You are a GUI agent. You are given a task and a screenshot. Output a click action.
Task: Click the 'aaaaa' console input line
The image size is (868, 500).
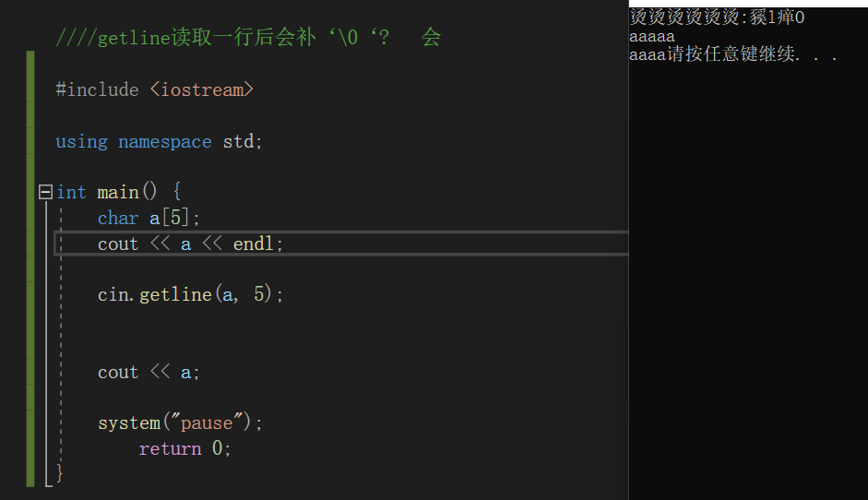click(x=652, y=37)
